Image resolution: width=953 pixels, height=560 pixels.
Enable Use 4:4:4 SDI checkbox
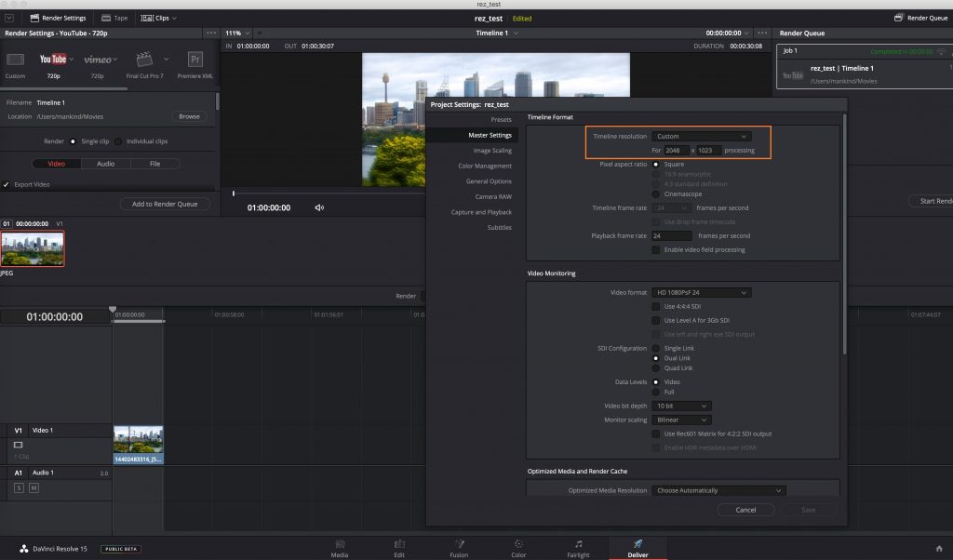click(656, 307)
